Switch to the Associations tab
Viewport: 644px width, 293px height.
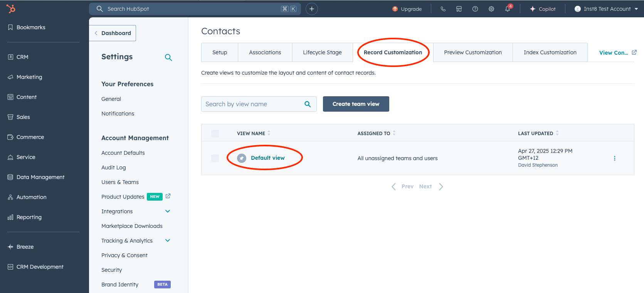tap(265, 52)
